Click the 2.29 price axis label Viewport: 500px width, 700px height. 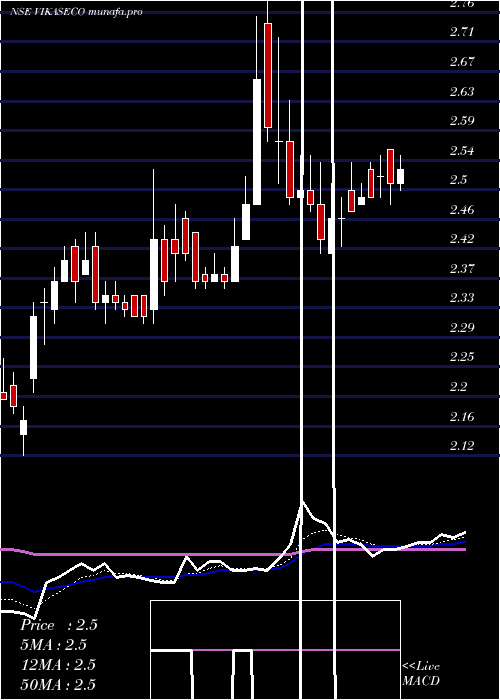461,328
